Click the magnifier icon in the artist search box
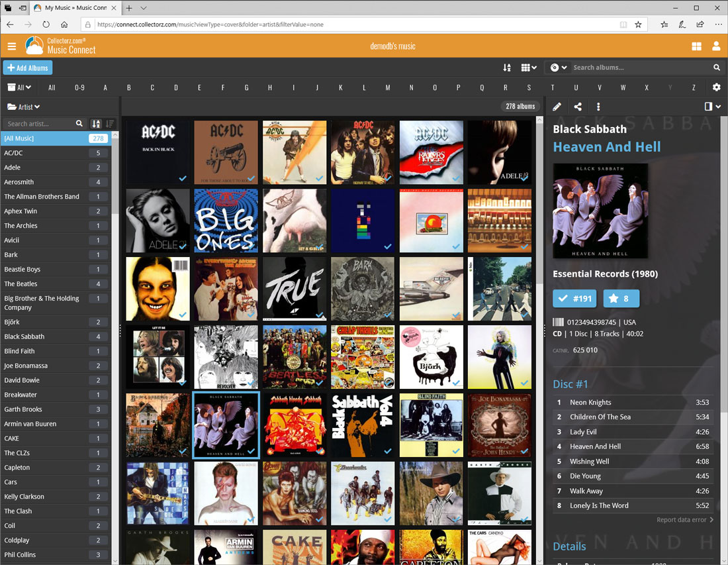 (79, 123)
